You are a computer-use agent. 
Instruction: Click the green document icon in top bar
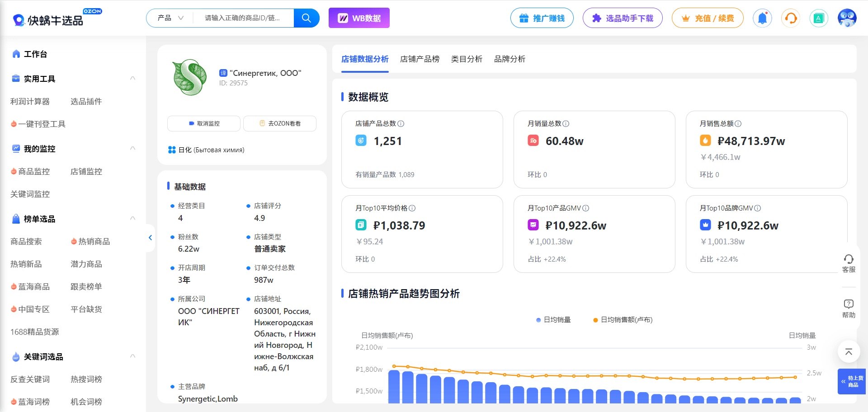819,18
